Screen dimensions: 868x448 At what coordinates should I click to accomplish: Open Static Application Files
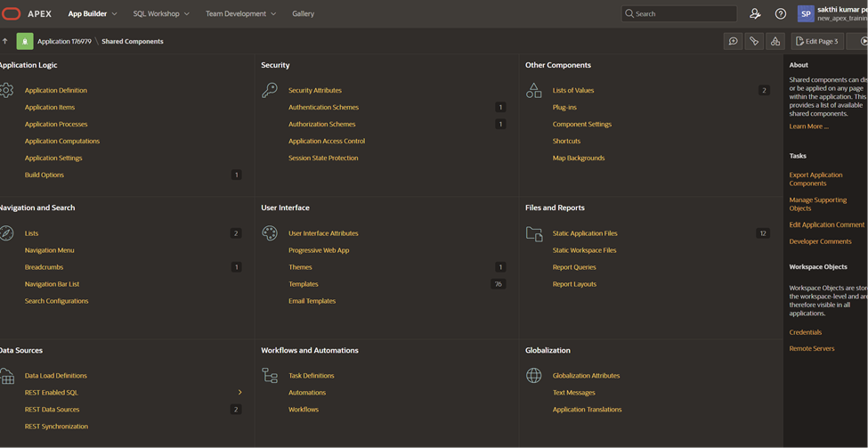tap(585, 233)
